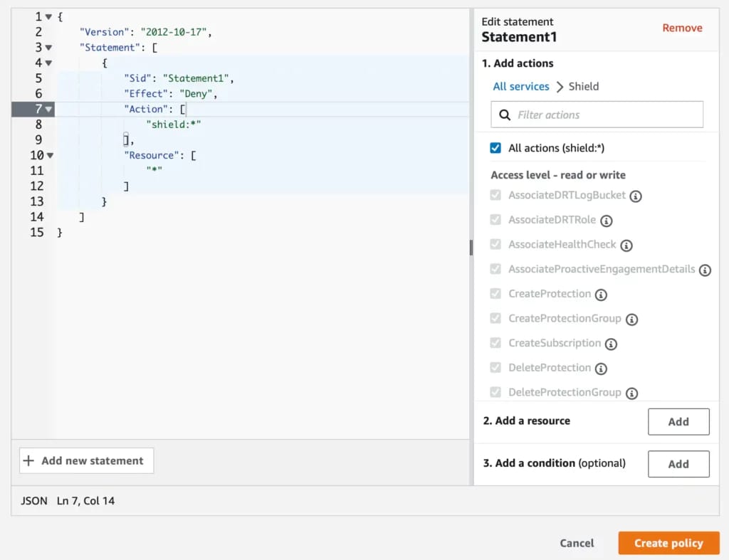Open info icon next to AssociateDRTRole
729x560 pixels.
[607, 221]
